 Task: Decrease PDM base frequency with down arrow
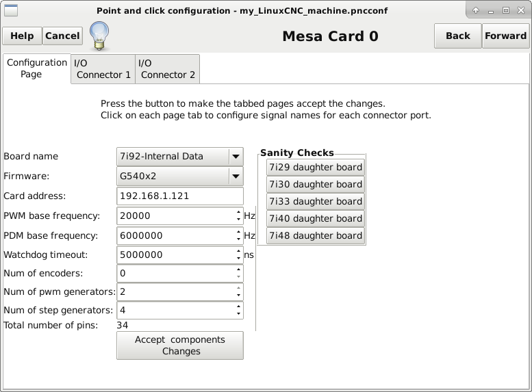pos(238,239)
